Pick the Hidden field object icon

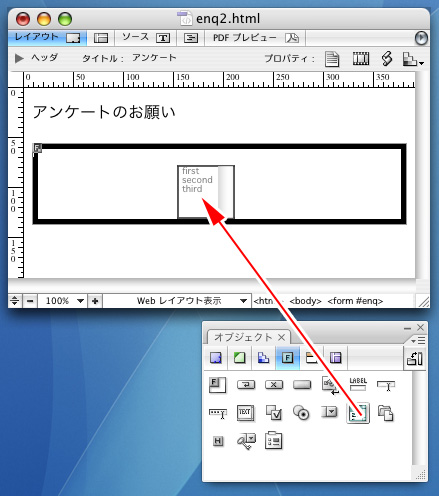[x=218, y=441]
